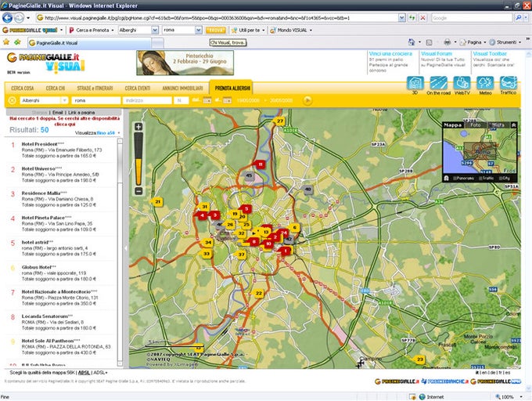Toggle the Traffic checkbox in the mini map

point(480,179)
